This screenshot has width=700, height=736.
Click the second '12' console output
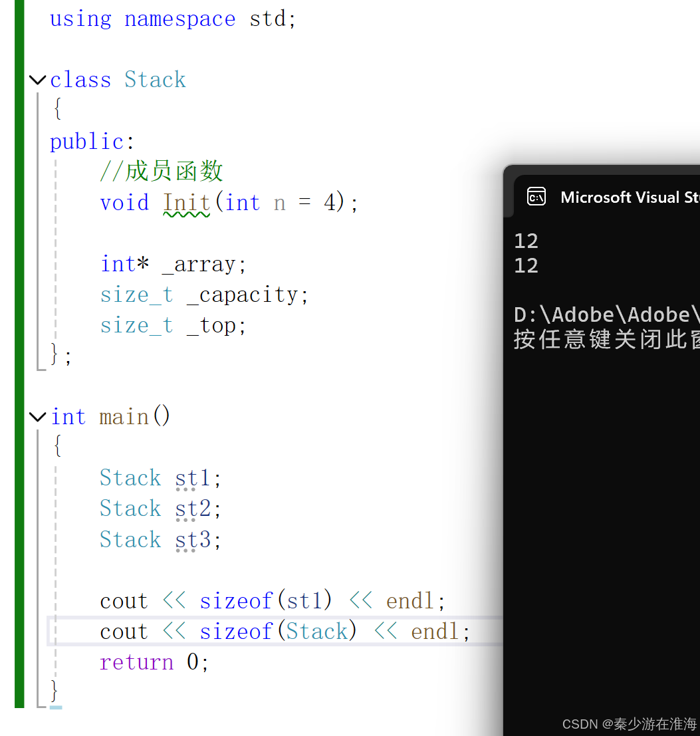tap(526, 266)
